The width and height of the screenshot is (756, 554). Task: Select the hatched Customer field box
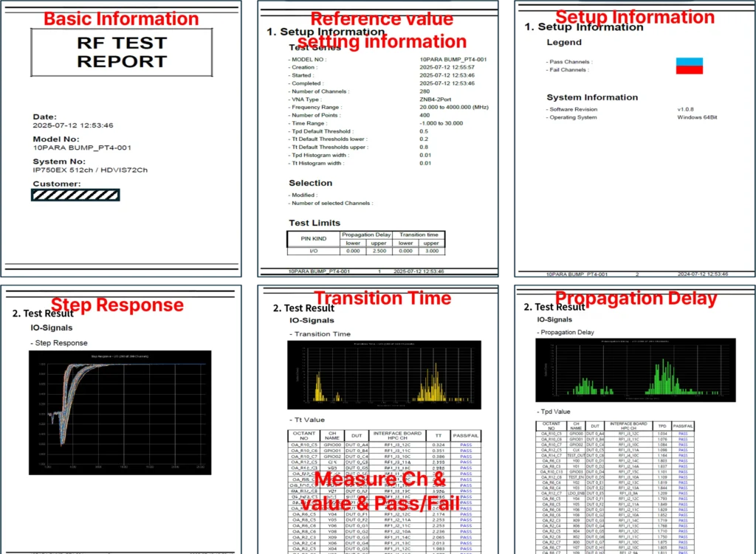(75, 195)
